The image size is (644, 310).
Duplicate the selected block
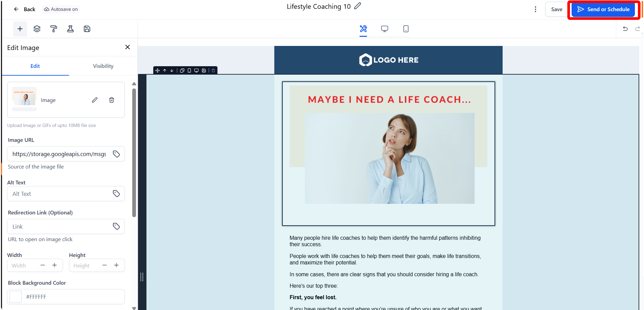pos(182,71)
